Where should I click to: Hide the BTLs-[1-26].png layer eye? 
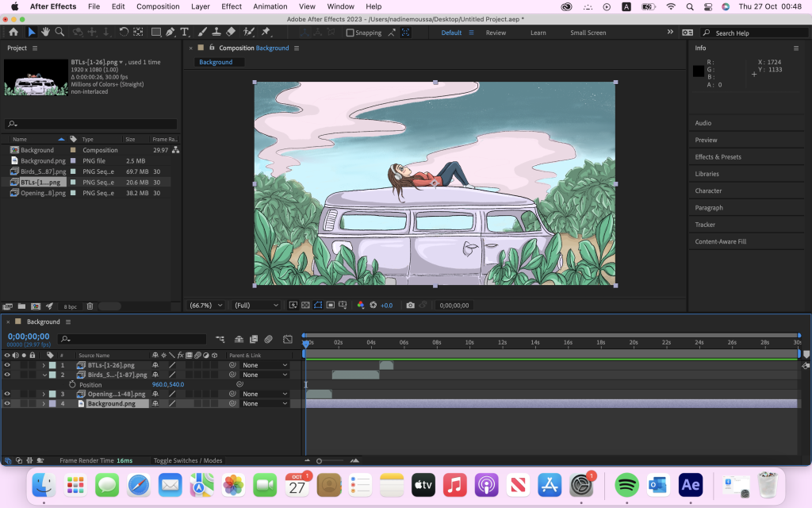coord(7,365)
